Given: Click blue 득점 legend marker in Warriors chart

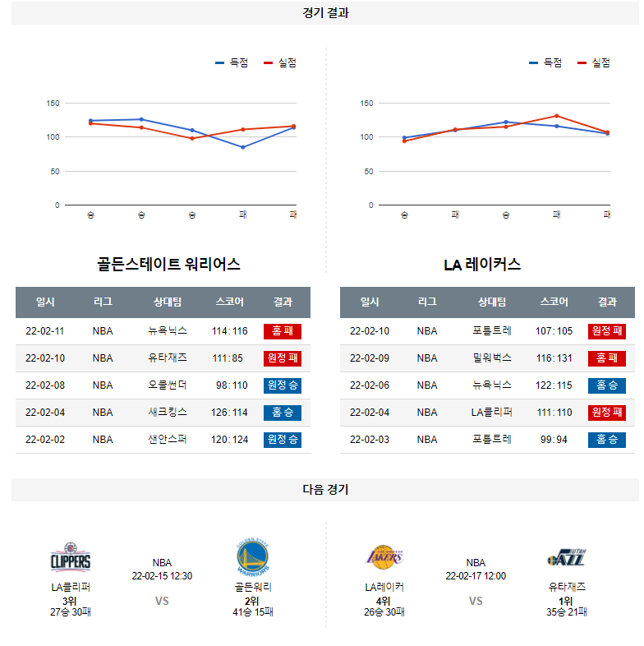Looking at the screenshot, I should coord(219,62).
